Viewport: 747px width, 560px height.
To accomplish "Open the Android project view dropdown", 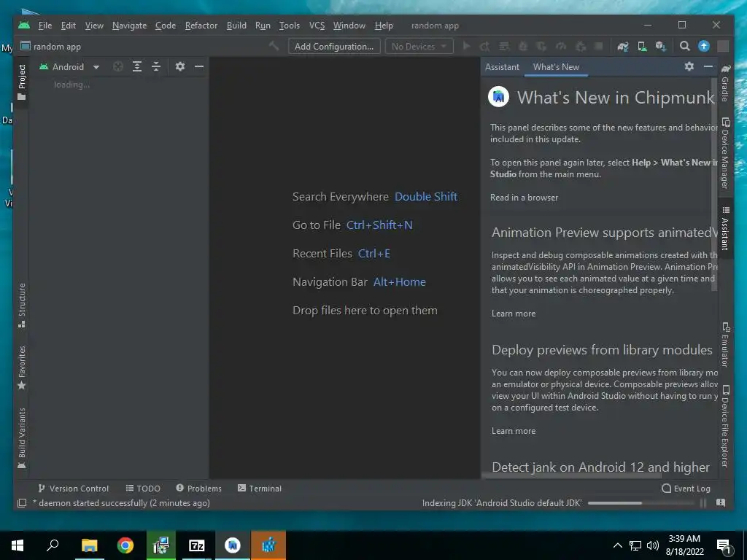I will (x=69, y=66).
